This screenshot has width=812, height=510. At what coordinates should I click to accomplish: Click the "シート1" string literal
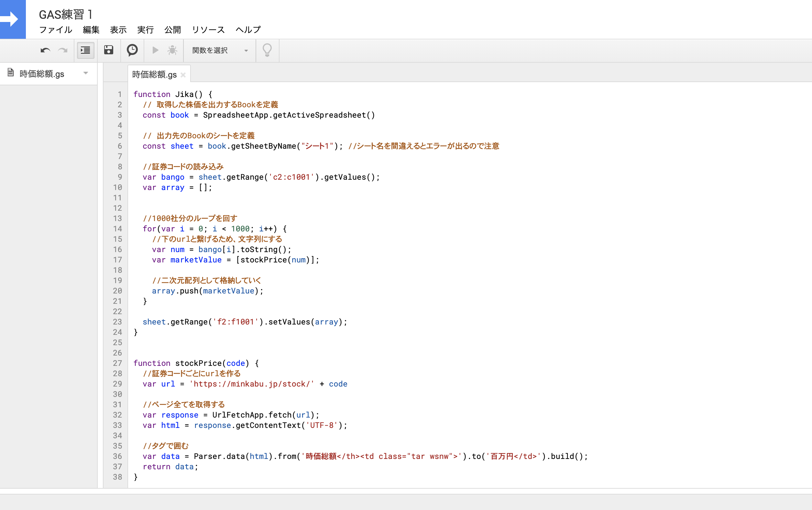317,146
